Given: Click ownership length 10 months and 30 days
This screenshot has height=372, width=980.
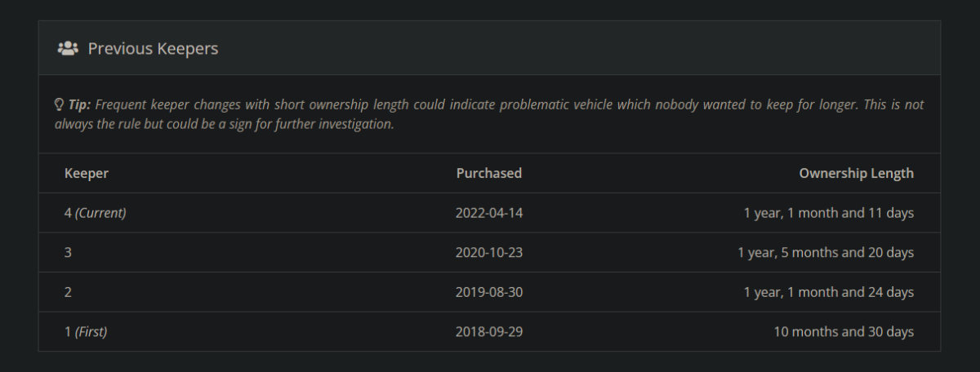Looking at the screenshot, I should pos(844,332).
